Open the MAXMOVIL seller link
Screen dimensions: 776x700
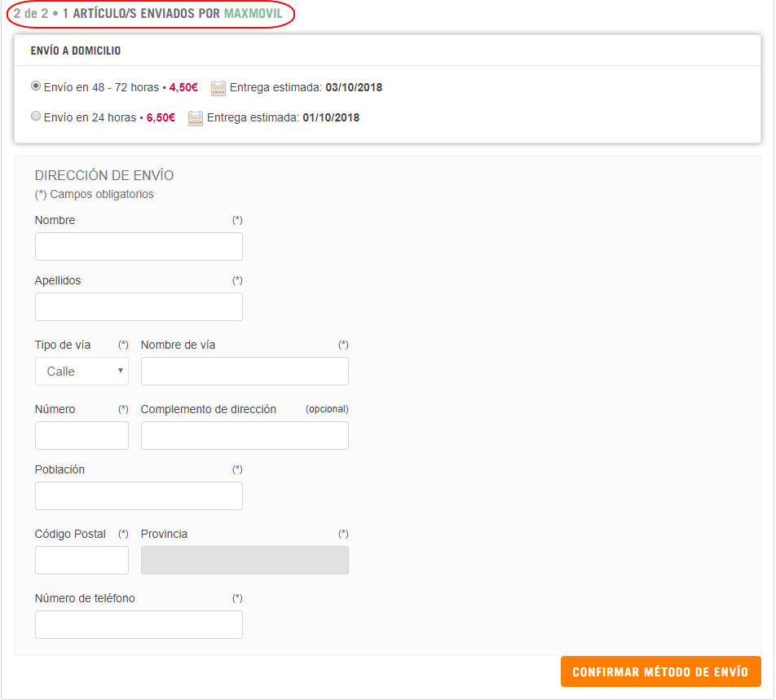254,13
